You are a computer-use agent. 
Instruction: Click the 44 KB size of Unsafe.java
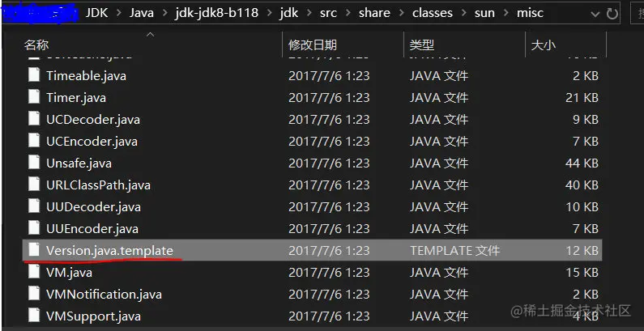click(582, 163)
